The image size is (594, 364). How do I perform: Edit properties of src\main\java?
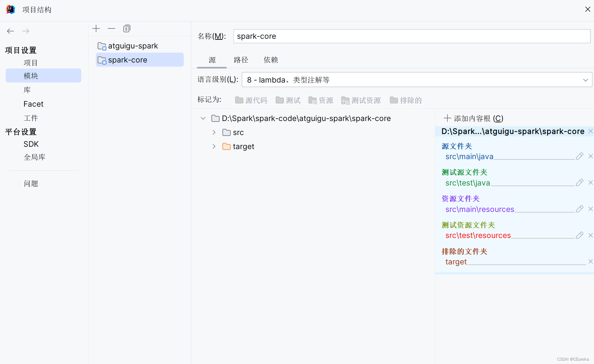coord(580,156)
